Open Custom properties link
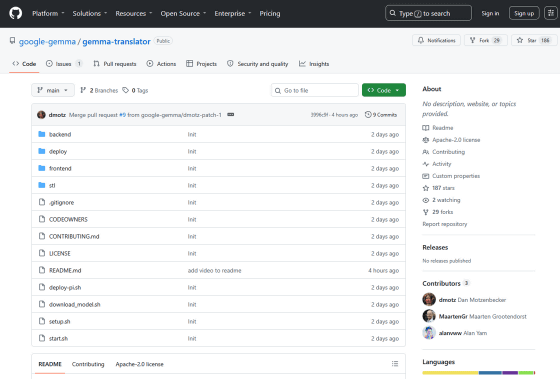The image size is (560, 379). 451,176
